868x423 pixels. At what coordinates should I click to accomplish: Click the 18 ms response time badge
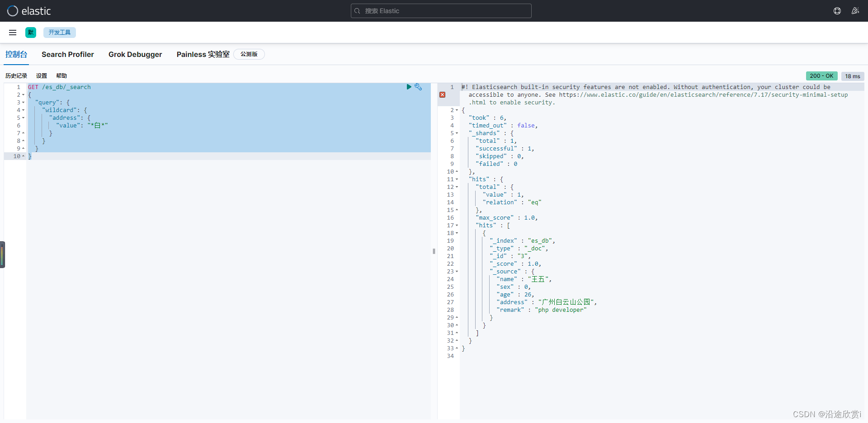[853, 76]
